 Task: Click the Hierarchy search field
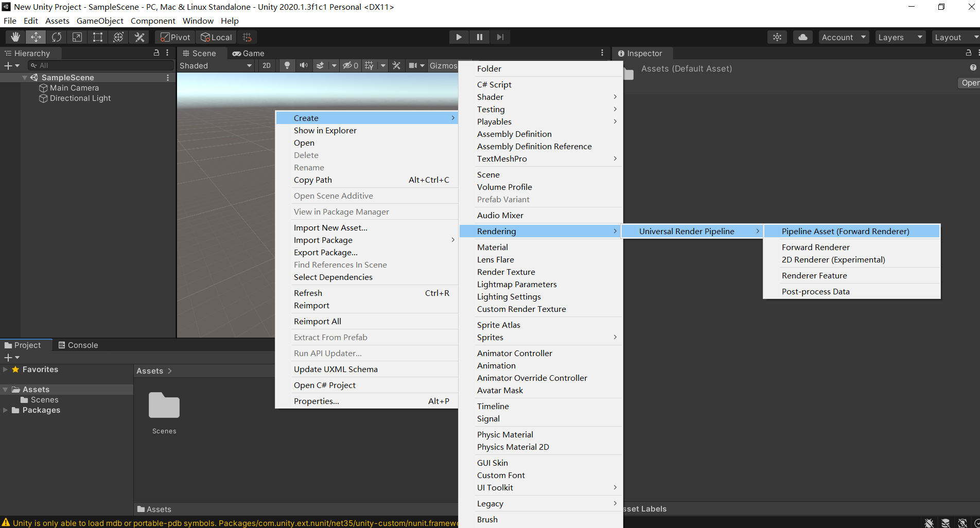click(x=100, y=65)
